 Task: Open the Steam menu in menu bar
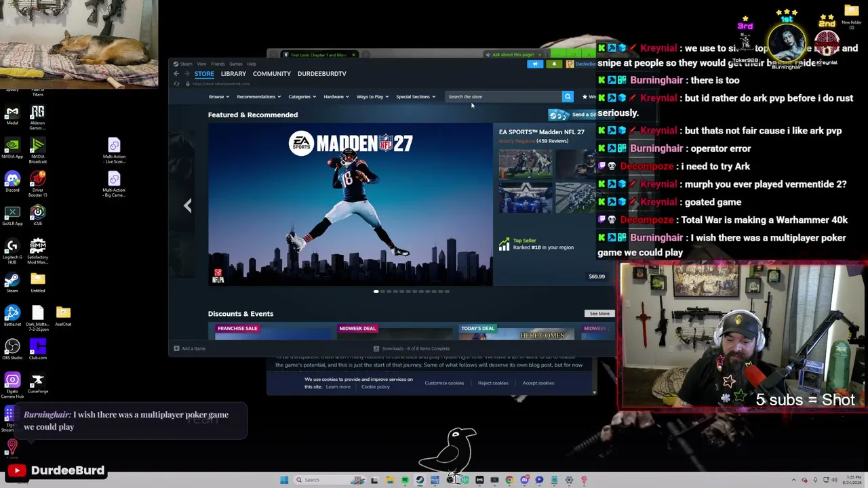point(186,64)
